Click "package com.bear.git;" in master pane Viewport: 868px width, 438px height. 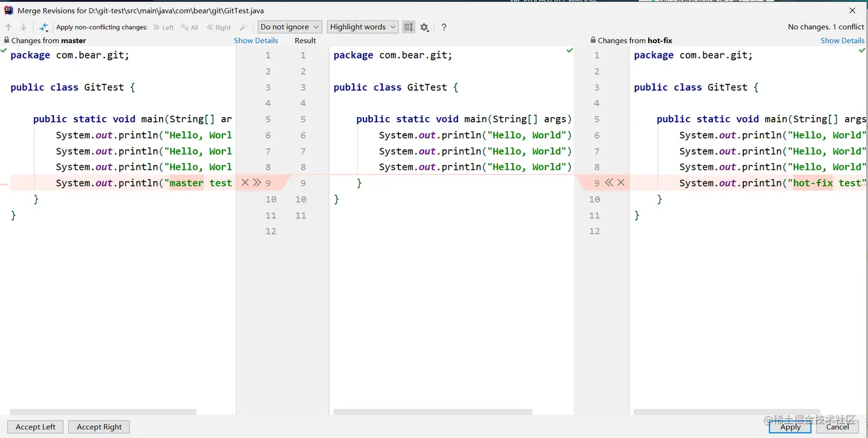[70, 56]
